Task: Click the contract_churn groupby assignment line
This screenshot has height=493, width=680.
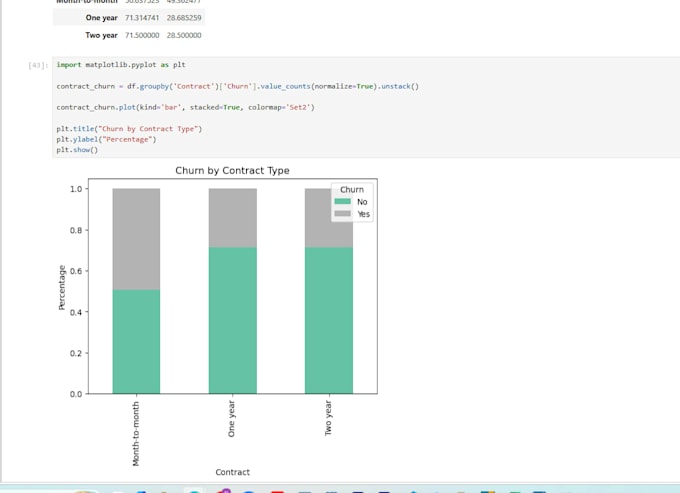Action: 238,86
